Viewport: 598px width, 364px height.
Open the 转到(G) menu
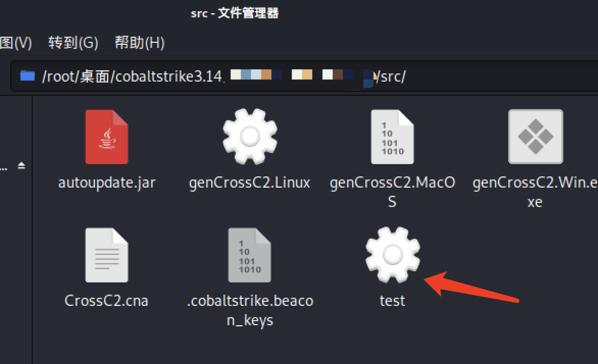pyautogui.click(x=73, y=43)
